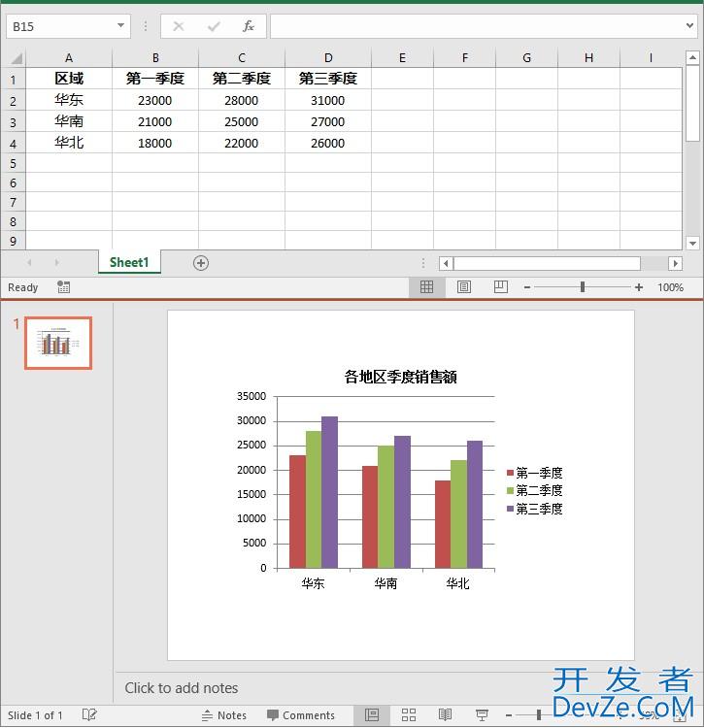Image resolution: width=704 pixels, height=728 pixels.
Task: Switch to the Sheet1 tab
Action: tap(129, 262)
